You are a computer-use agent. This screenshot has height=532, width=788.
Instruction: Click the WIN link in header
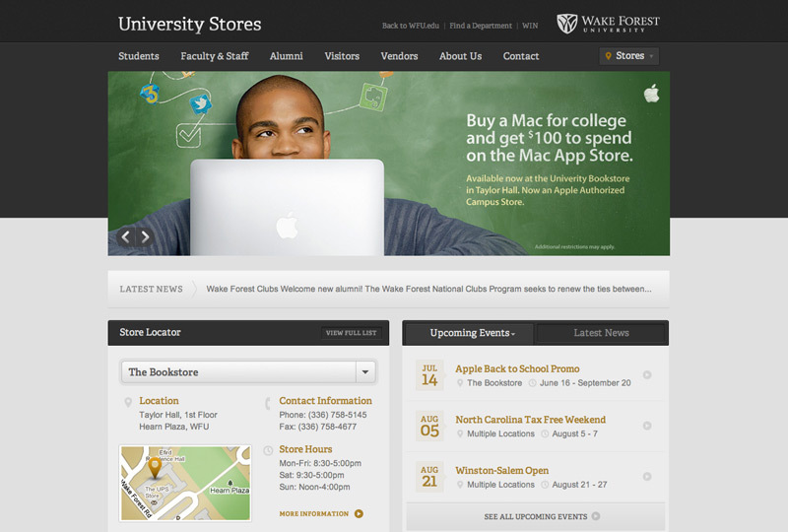point(530,26)
